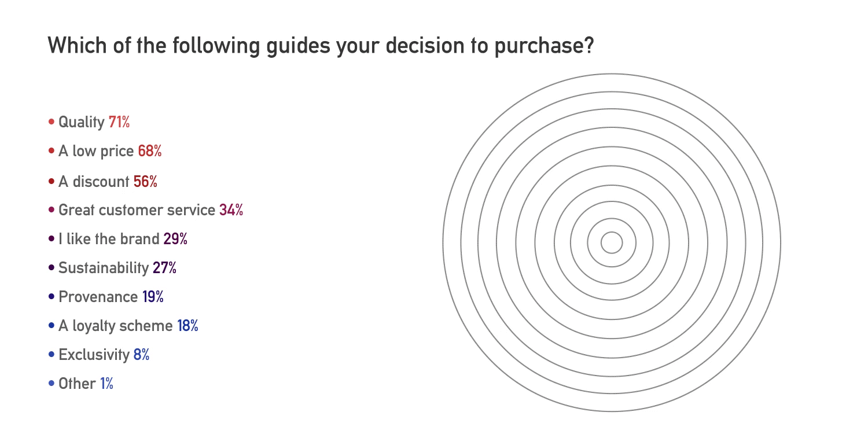Click the 71% value

click(119, 123)
